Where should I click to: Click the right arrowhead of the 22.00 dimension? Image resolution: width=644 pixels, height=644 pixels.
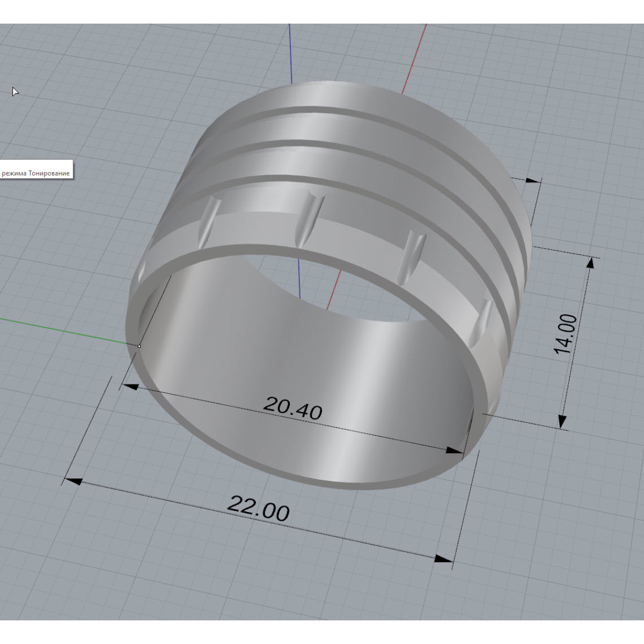click(x=443, y=559)
